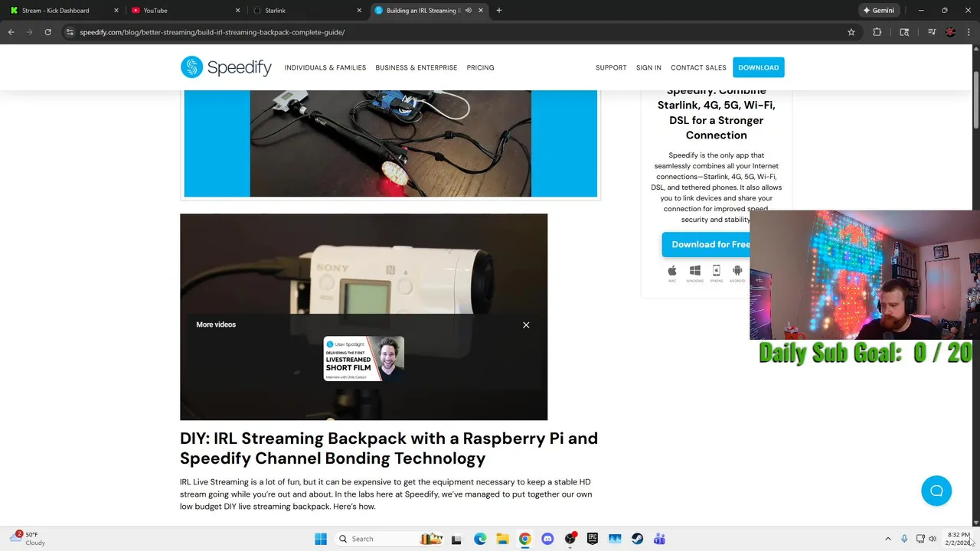Click the blue Download button in header
This screenshot has height=551, width=980.
(x=758, y=67)
